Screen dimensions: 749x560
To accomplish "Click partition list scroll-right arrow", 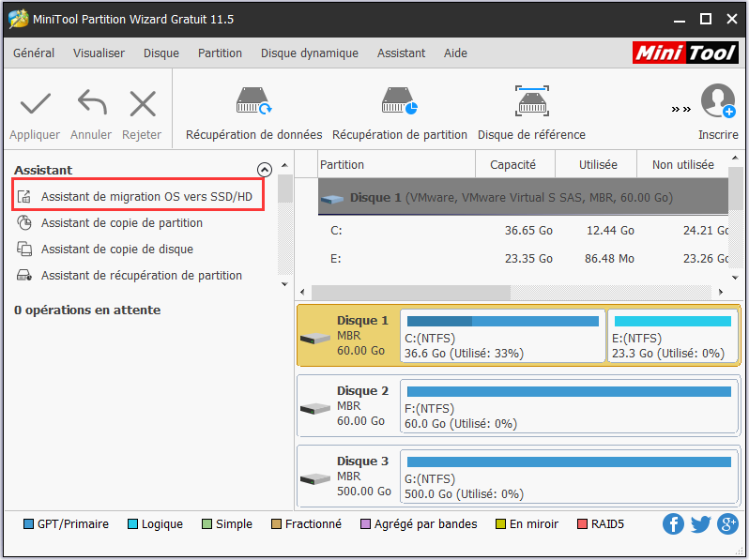I will [x=721, y=292].
